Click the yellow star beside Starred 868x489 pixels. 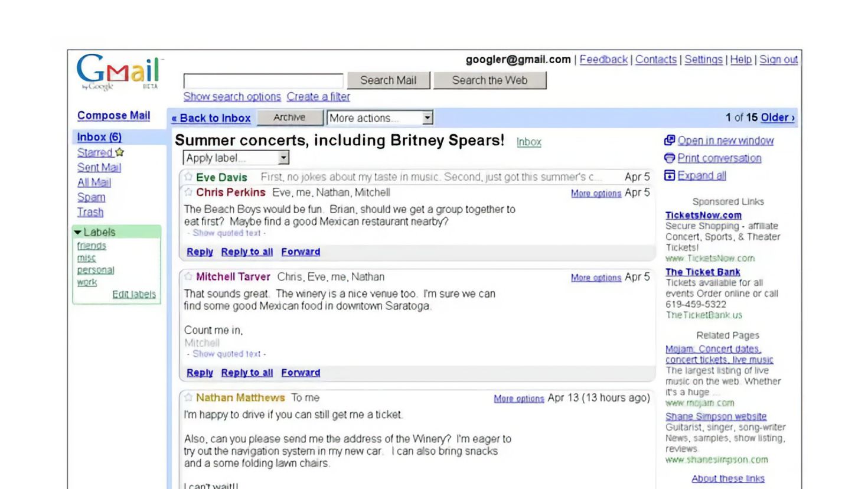coord(120,152)
